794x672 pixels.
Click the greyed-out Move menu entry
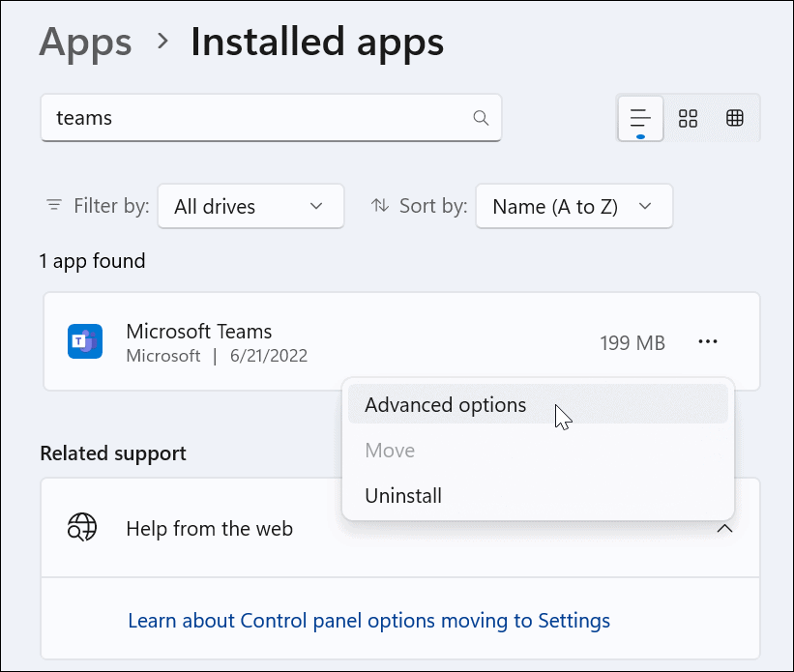(x=390, y=451)
